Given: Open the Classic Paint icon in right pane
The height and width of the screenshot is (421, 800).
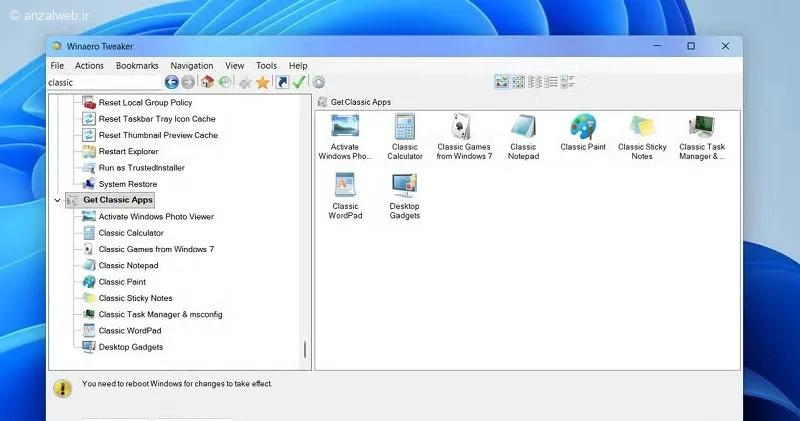Looking at the screenshot, I should [x=583, y=133].
